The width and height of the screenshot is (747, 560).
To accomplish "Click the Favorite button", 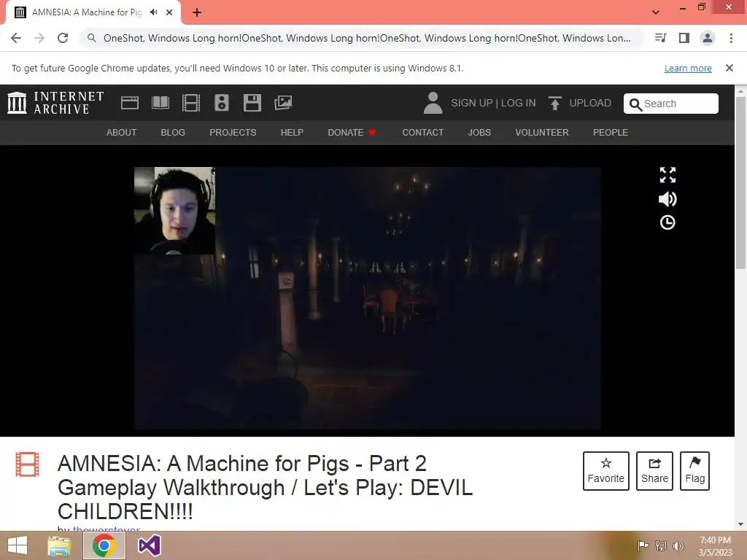I will click(606, 471).
